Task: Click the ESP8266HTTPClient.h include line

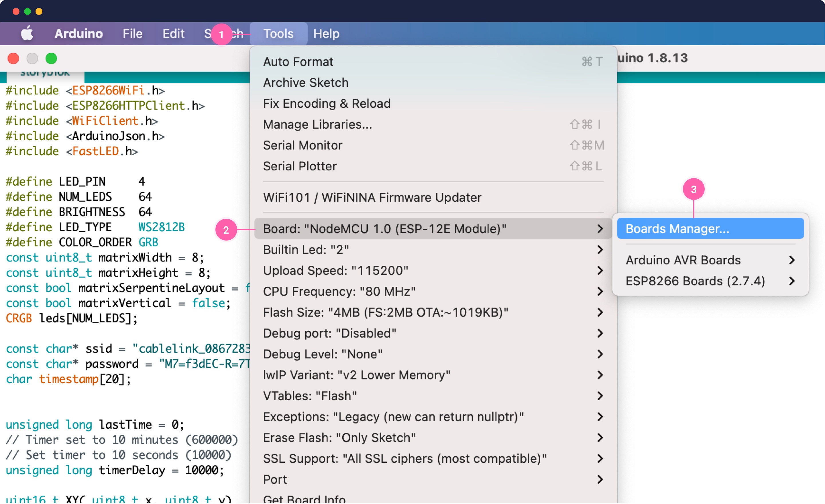Action: 105,106
